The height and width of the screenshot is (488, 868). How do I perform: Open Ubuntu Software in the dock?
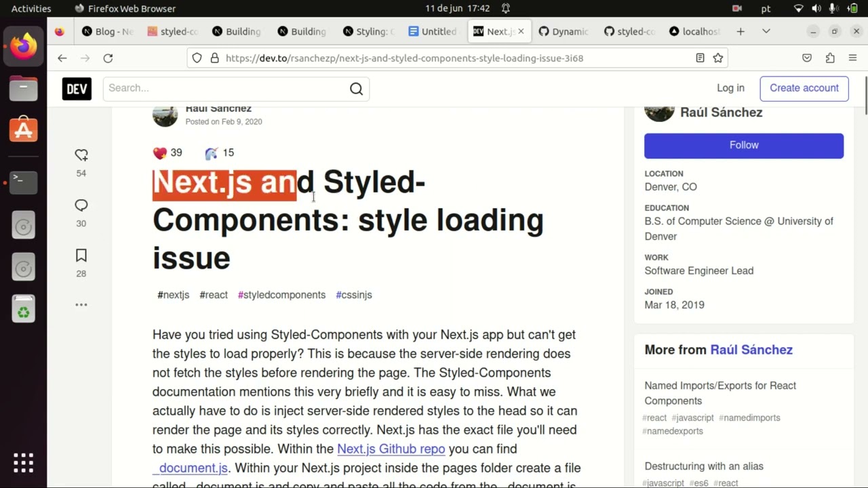(x=24, y=129)
